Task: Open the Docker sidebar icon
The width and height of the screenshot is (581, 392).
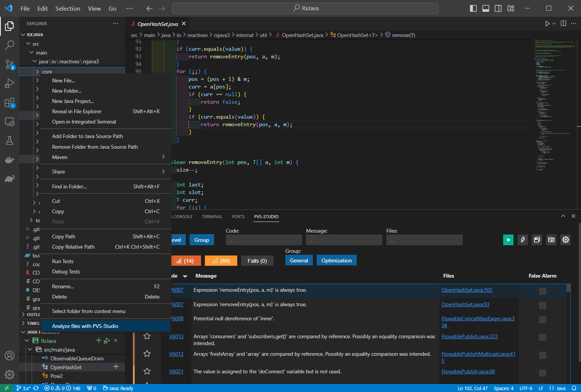Action: click(9, 160)
